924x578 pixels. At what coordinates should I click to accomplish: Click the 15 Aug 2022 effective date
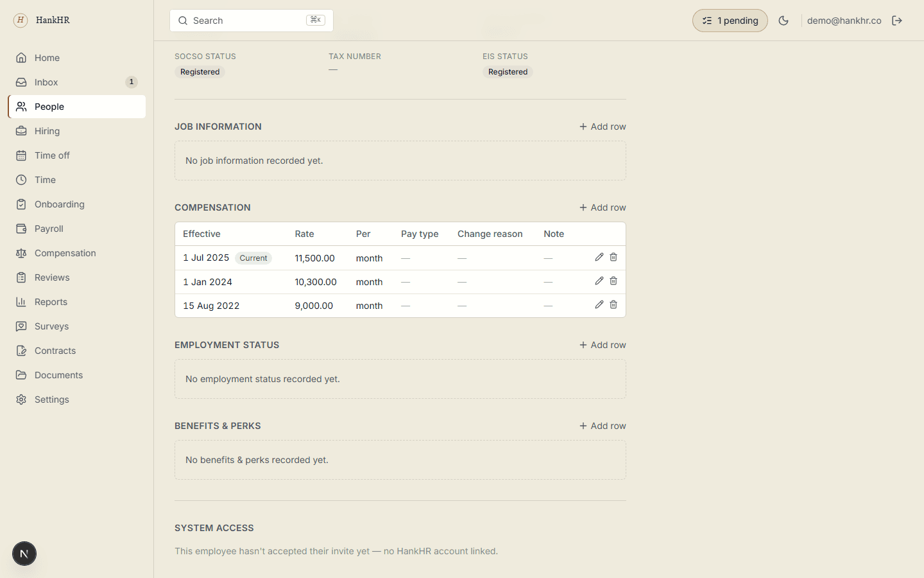pos(211,306)
